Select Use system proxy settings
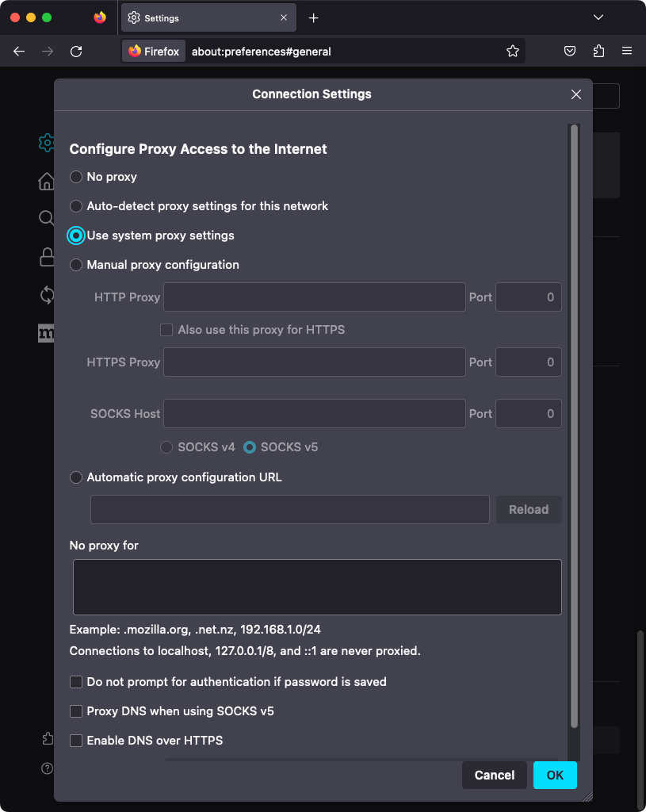The image size is (646, 812). click(76, 236)
